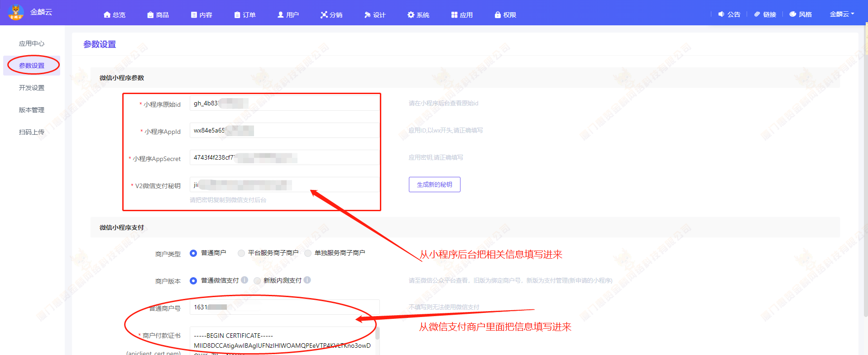
Task: Click the grid icon beside 应用
Action: click(455, 15)
